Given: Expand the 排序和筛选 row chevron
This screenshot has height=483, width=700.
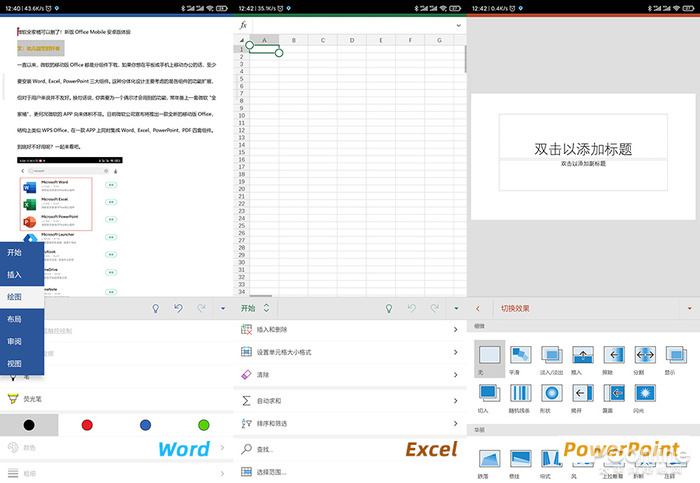Looking at the screenshot, I should coord(455,423).
